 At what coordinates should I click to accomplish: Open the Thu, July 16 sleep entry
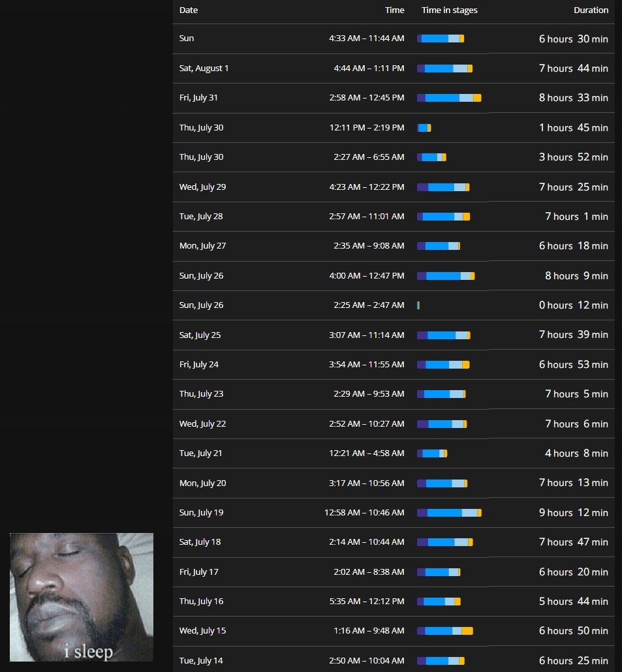(x=394, y=602)
